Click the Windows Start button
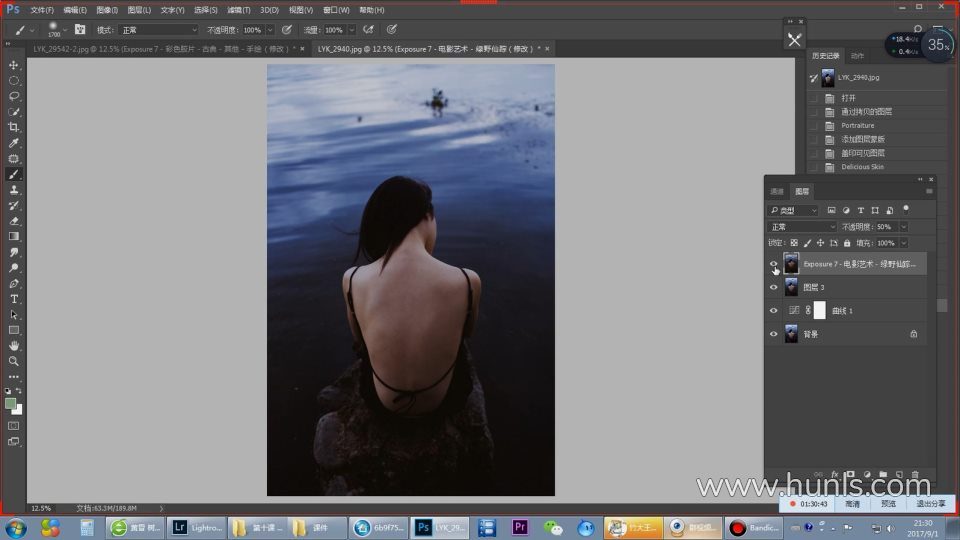Viewport: 960px width, 540px height. (x=15, y=527)
